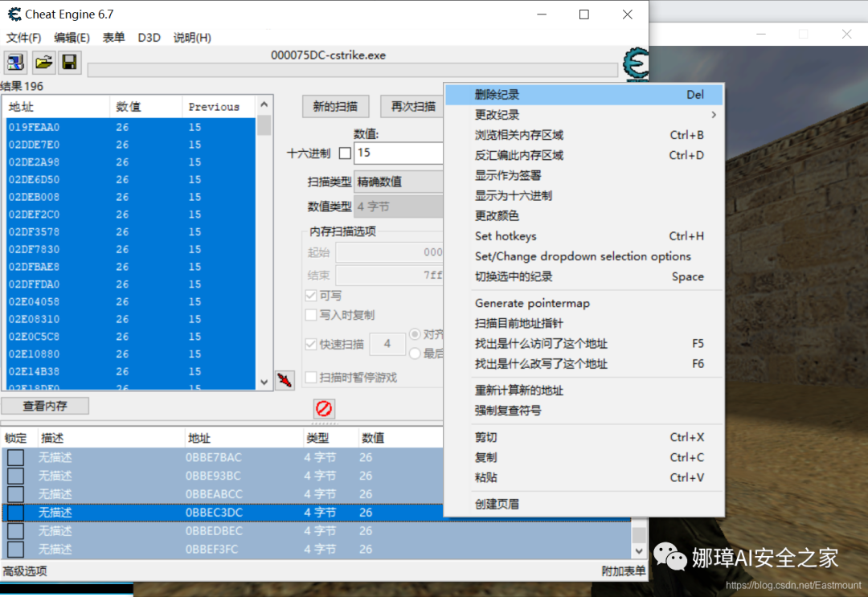Lock the address 0BBE93BC checkbox
This screenshot has height=597, width=868.
(15, 476)
